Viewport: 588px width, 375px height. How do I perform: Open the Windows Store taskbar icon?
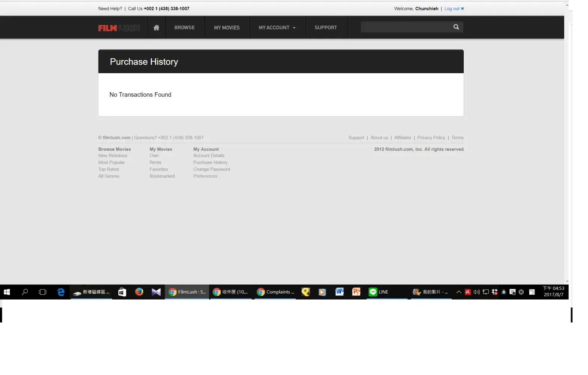click(122, 292)
